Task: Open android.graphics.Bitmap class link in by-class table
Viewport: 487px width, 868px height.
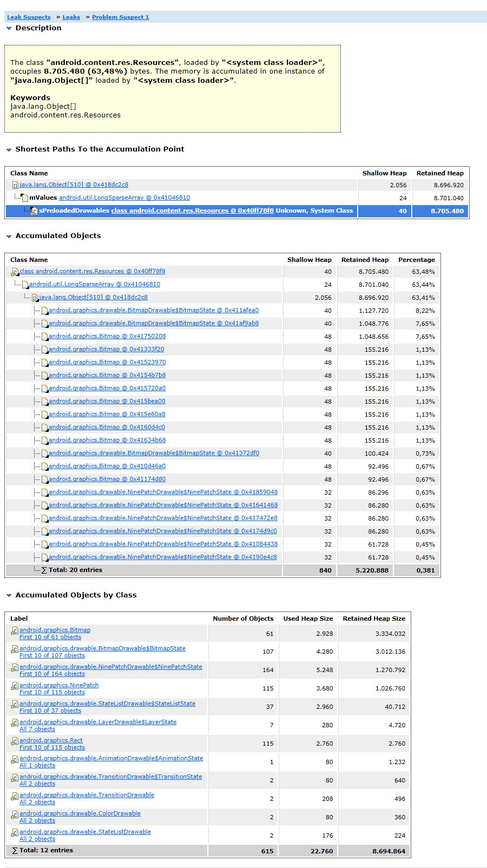Action: (55, 630)
